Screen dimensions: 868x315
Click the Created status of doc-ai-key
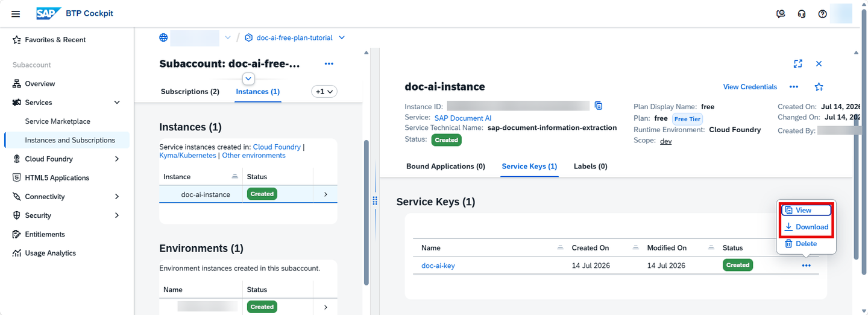(738, 265)
